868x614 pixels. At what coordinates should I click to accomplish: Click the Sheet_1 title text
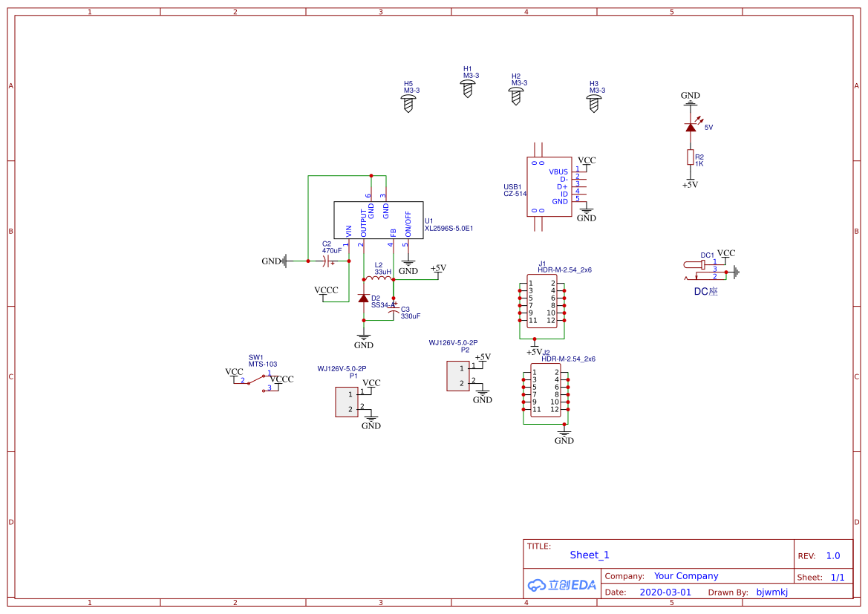590,555
